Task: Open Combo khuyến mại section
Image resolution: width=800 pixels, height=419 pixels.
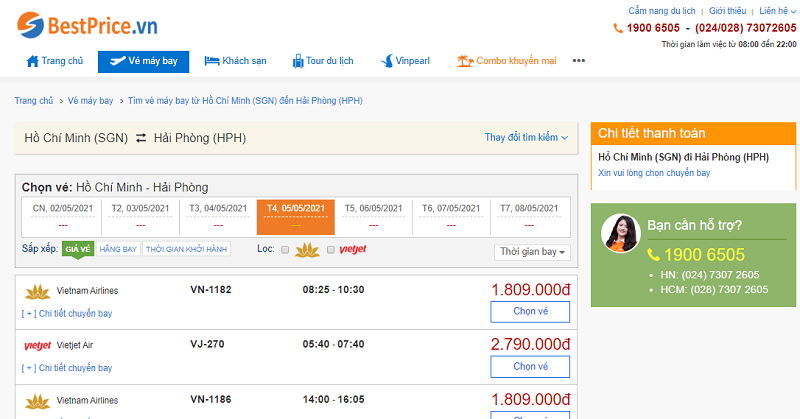Action: tap(507, 61)
